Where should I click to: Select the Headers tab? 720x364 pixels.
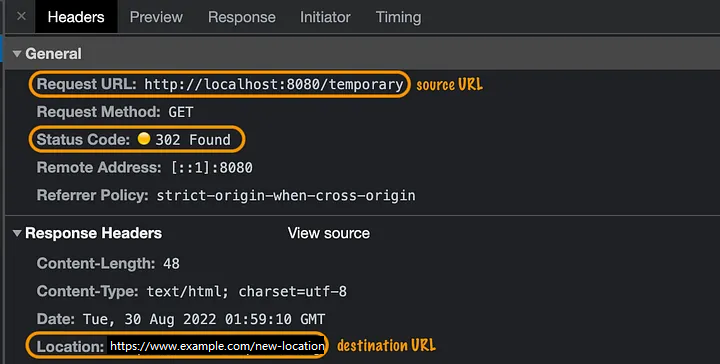point(76,17)
